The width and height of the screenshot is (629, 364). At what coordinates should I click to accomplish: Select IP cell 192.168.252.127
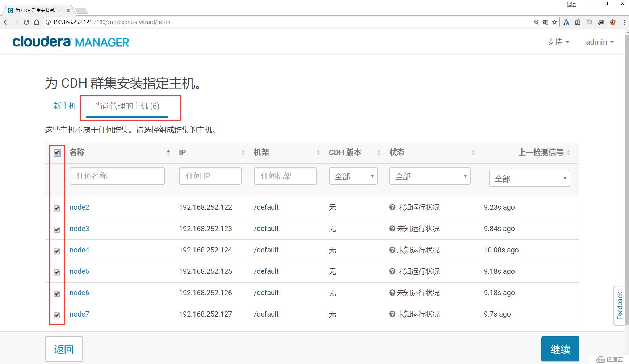(x=205, y=314)
